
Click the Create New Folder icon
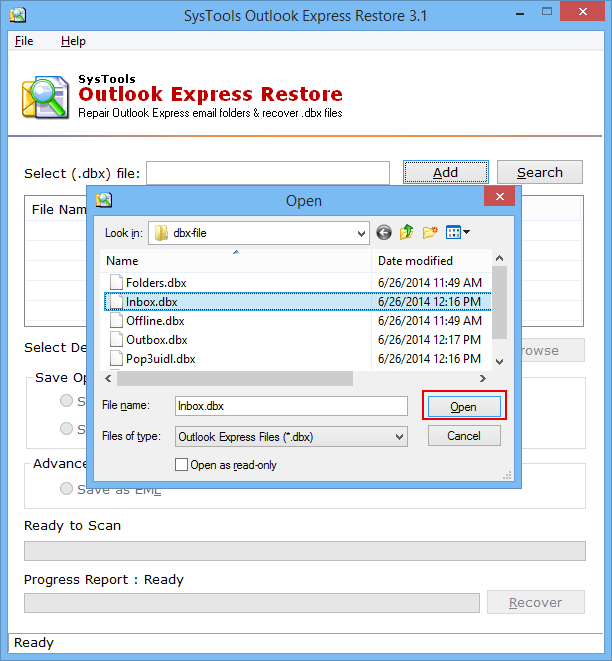(x=430, y=232)
